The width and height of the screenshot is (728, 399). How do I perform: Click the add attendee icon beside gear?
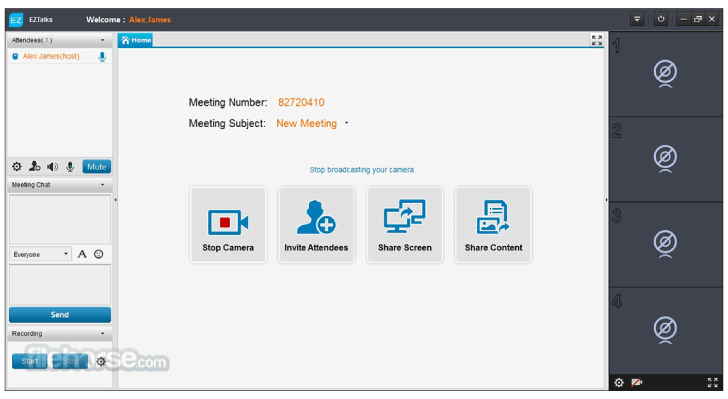(34, 166)
